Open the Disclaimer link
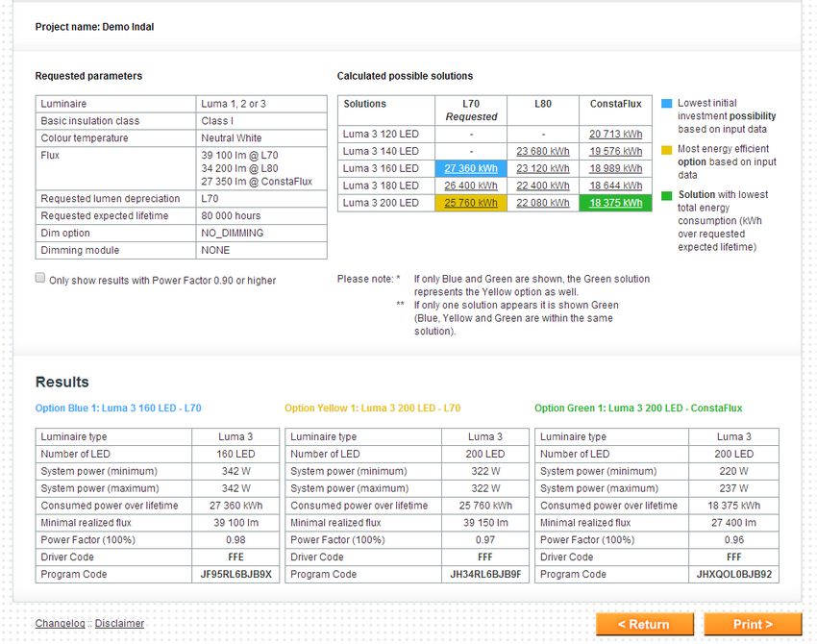The height and width of the screenshot is (644, 817). point(119,623)
